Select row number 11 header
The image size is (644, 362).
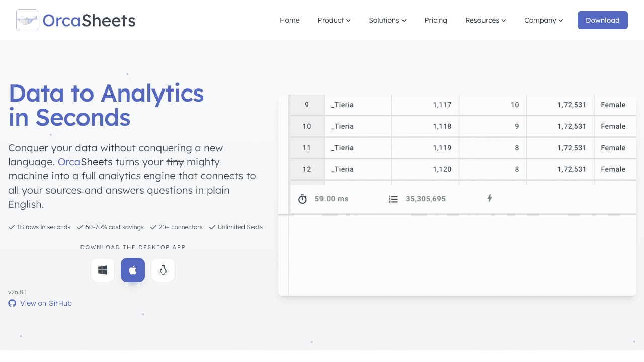click(x=307, y=148)
